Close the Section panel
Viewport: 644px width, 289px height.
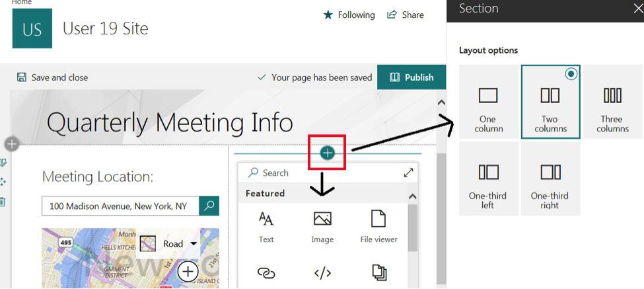[x=638, y=9]
